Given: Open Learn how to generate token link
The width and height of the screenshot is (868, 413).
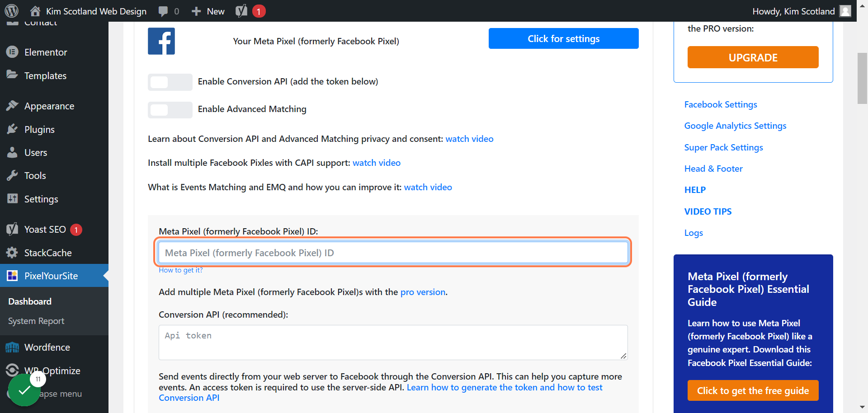Looking at the screenshot, I should click(505, 387).
